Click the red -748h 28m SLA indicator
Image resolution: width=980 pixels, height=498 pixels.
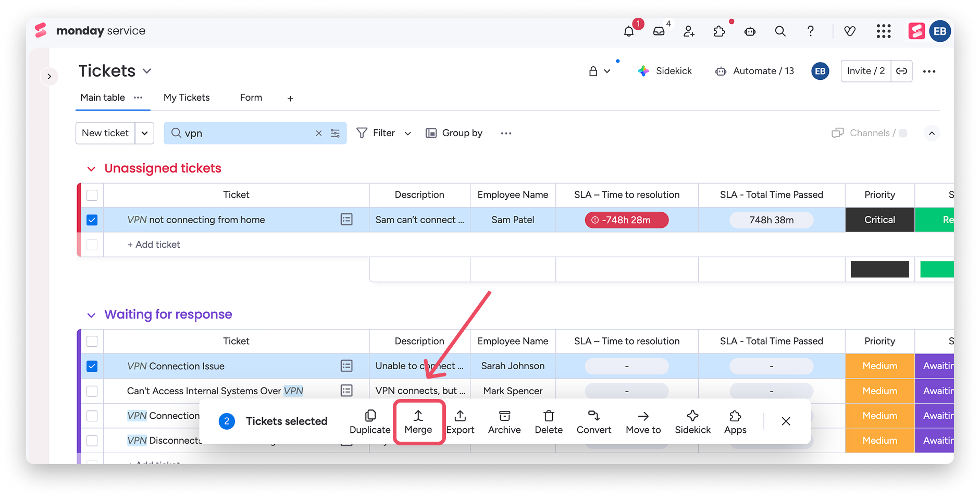tap(627, 220)
